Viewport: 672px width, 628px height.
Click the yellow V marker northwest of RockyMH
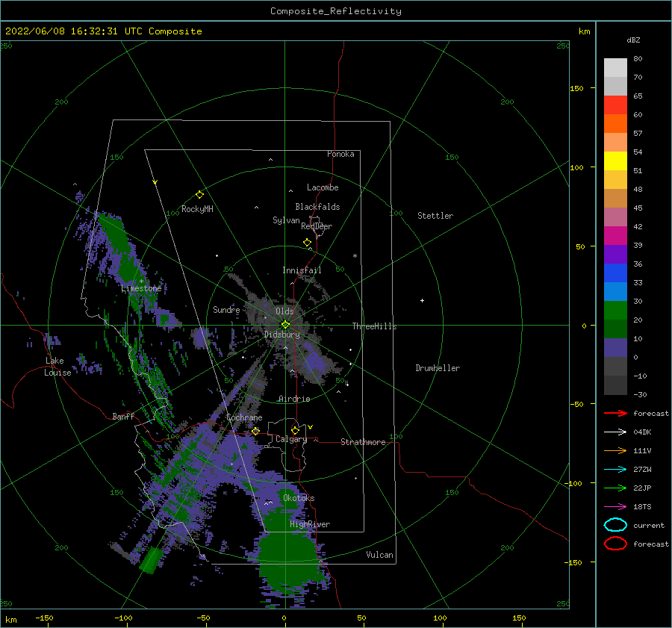click(155, 182)
